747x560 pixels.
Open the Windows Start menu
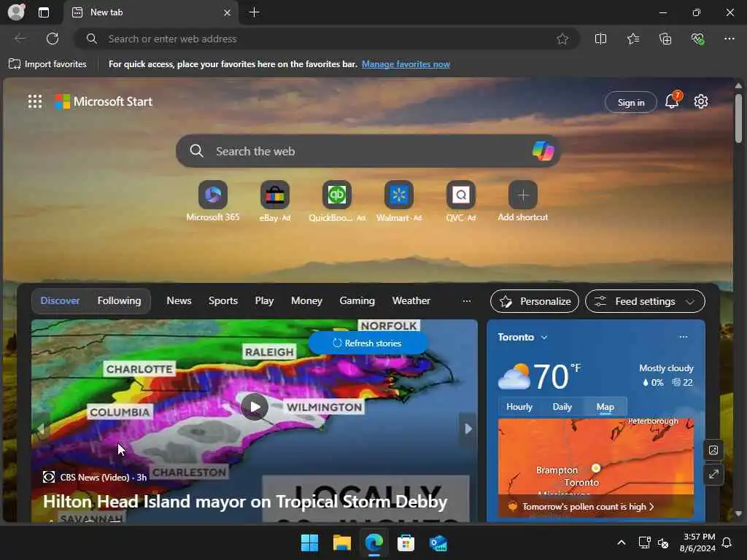pyautogui.click(x=309, y=542)
